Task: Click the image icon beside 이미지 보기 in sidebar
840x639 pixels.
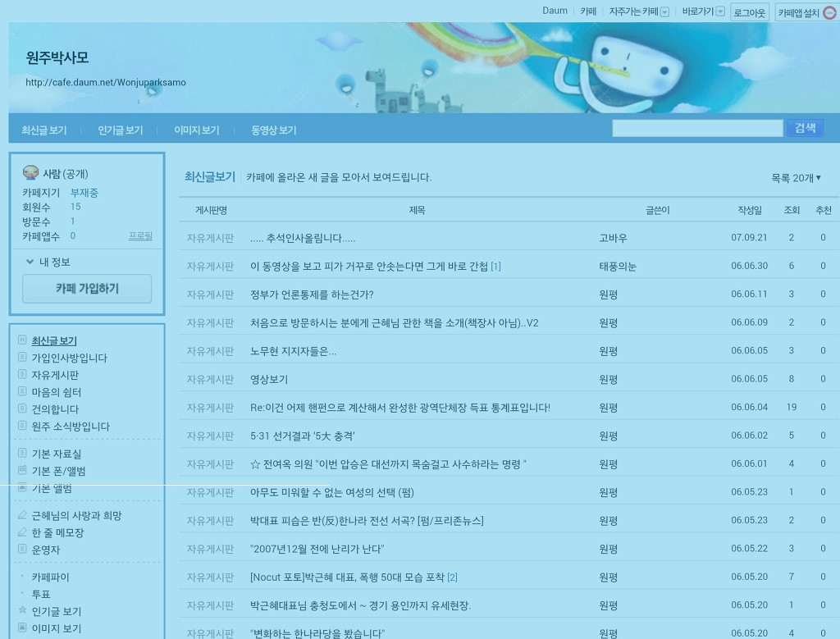Action: click(x=22, y=628)
